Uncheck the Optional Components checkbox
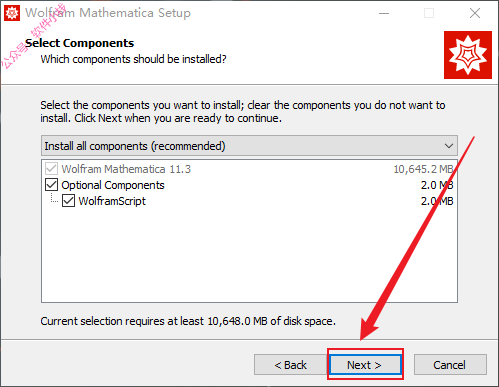Image resolution: width=499 pixels, height=387 pixels. (51, 185)
